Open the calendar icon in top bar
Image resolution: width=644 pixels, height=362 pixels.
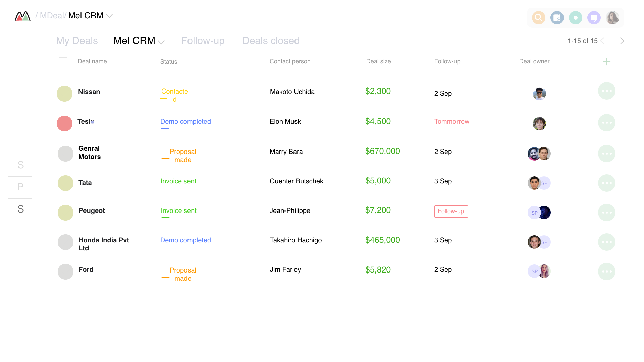(557, 18)
